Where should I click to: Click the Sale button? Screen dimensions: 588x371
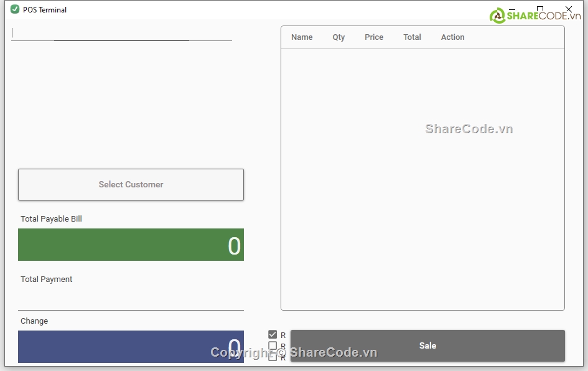427,345
